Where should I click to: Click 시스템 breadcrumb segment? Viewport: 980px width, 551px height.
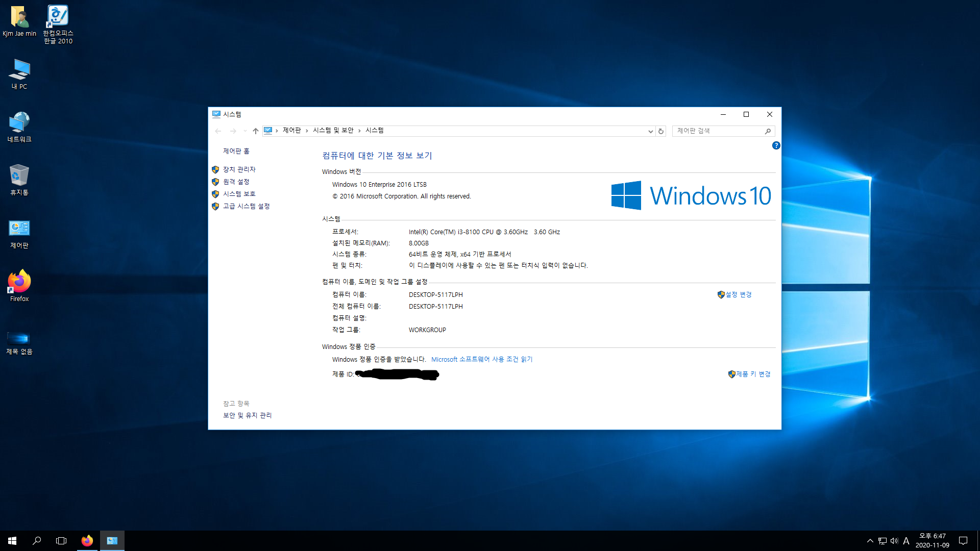(x=374, y=131)
